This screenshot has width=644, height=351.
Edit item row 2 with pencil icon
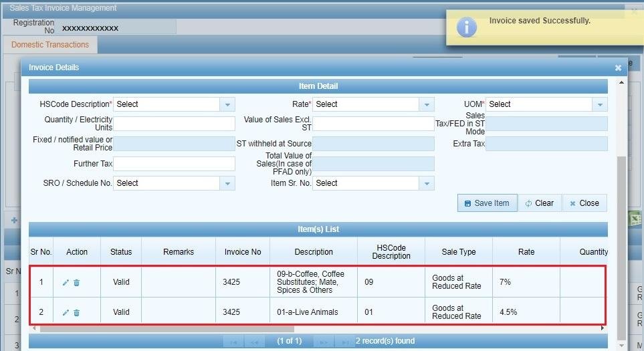point(66,312)
